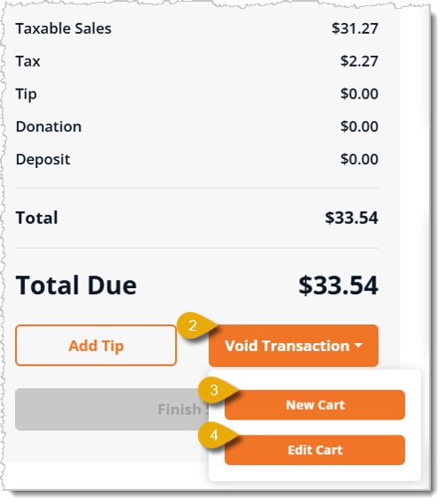Click the Total row amount $33.54
Image resolution: width=444 pixels, height=504 pixels.
tap(352, 218)
